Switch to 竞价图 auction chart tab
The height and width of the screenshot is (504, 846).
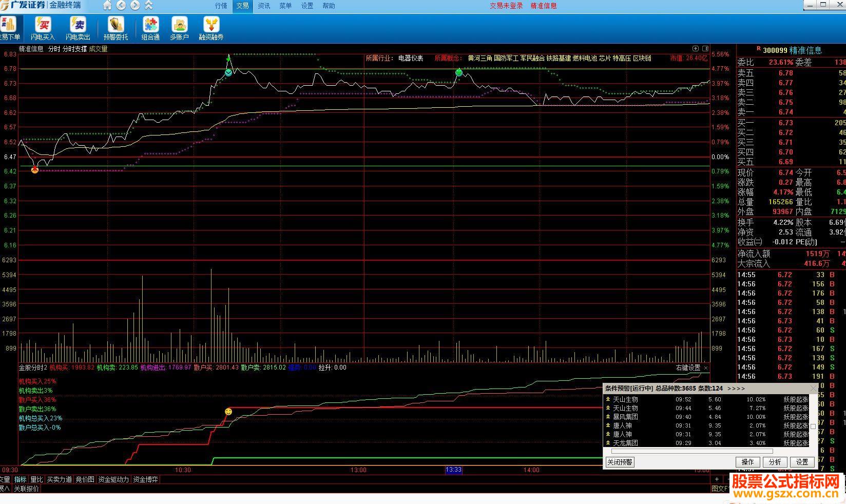coord(85,479)
